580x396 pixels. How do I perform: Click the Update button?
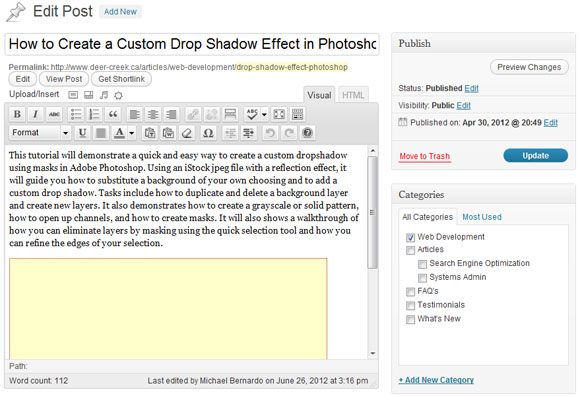(x=536, y=156)
